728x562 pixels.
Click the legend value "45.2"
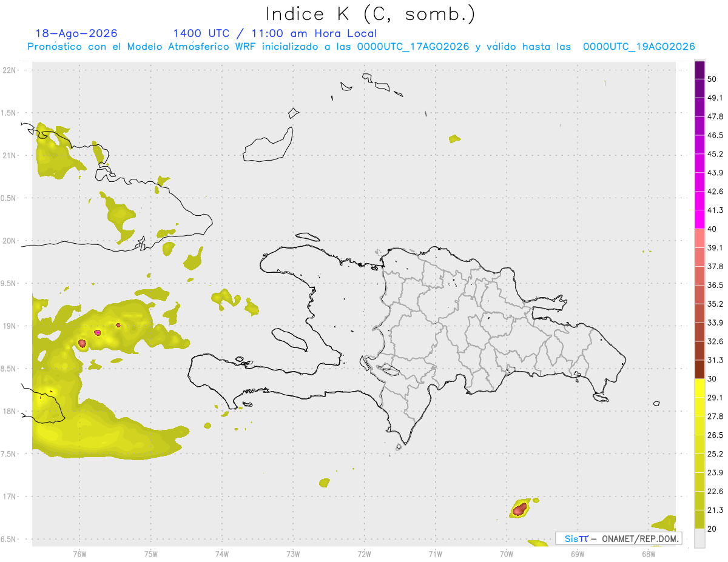pos(715,154)
